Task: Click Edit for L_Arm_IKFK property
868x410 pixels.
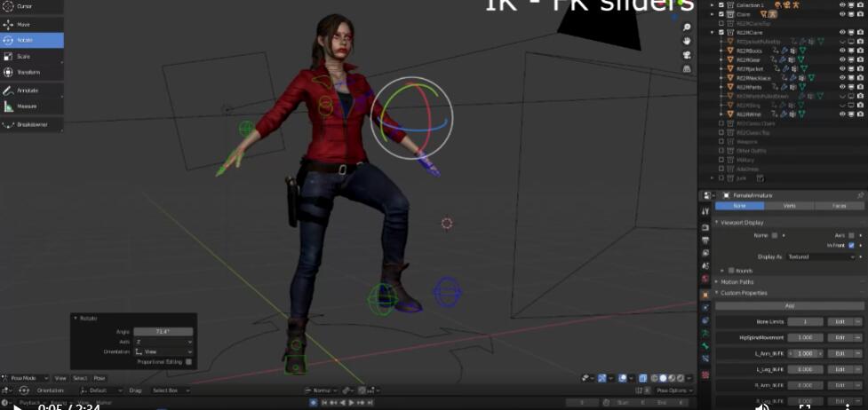Action: 840,353
